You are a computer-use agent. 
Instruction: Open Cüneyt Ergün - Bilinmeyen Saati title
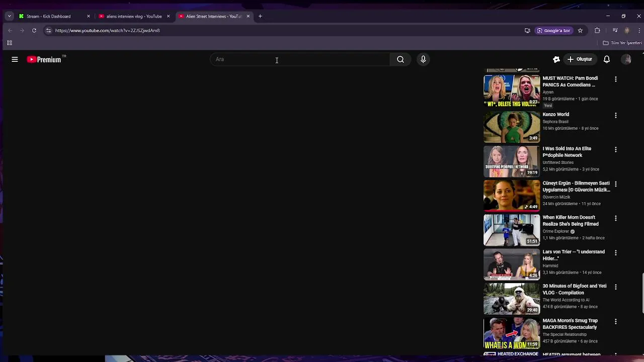click(576, 187)
